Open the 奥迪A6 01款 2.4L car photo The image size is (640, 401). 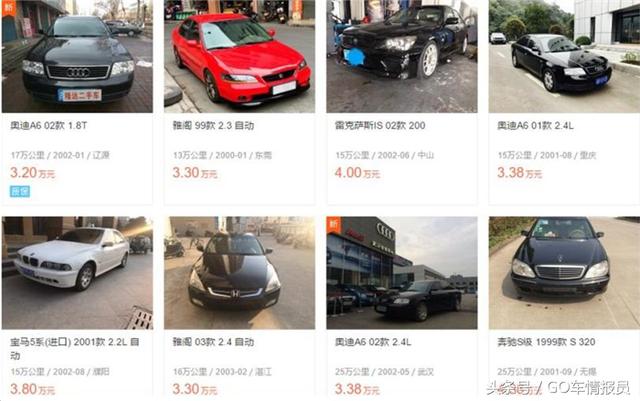(564, 56)
